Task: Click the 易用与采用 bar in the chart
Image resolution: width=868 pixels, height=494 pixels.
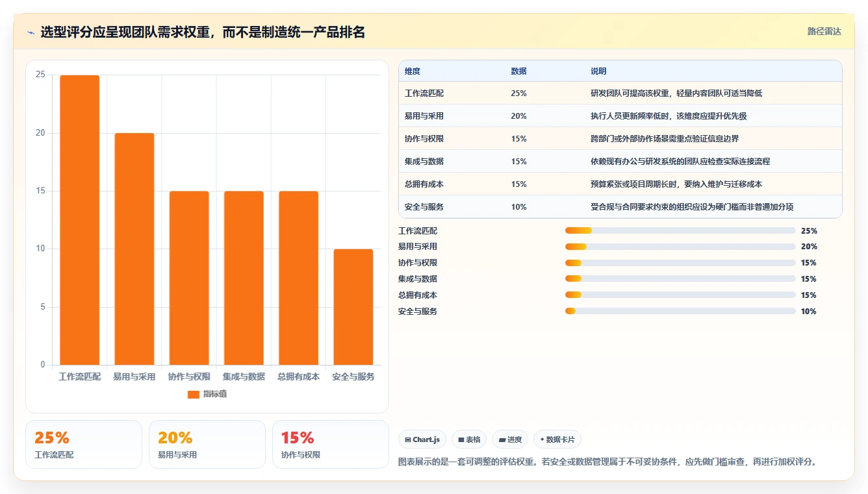Action: click(x=134, y=249)
